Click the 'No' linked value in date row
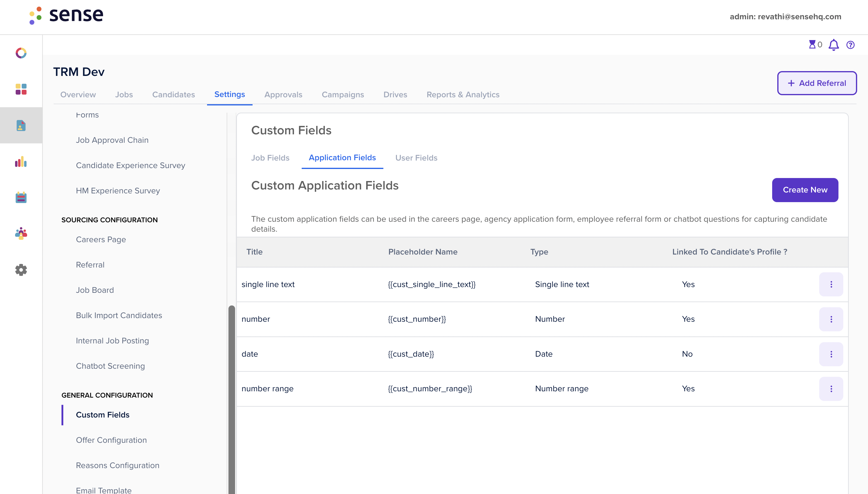Viewport: 868px width, 494px height. (x=687, y=354)
